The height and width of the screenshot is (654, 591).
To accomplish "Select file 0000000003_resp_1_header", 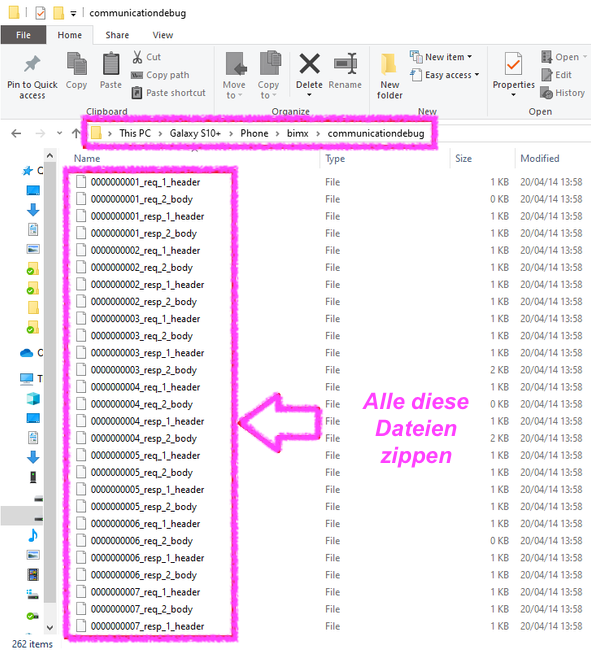I will (x=148, y=353).
